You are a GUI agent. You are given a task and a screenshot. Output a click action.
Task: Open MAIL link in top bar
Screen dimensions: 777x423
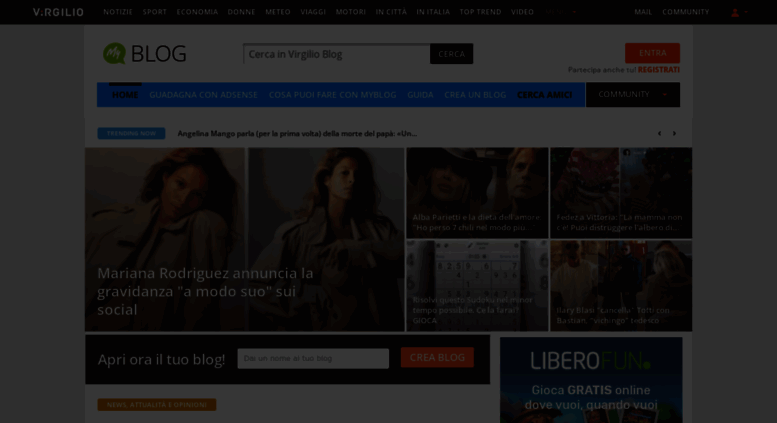point(643,12)
